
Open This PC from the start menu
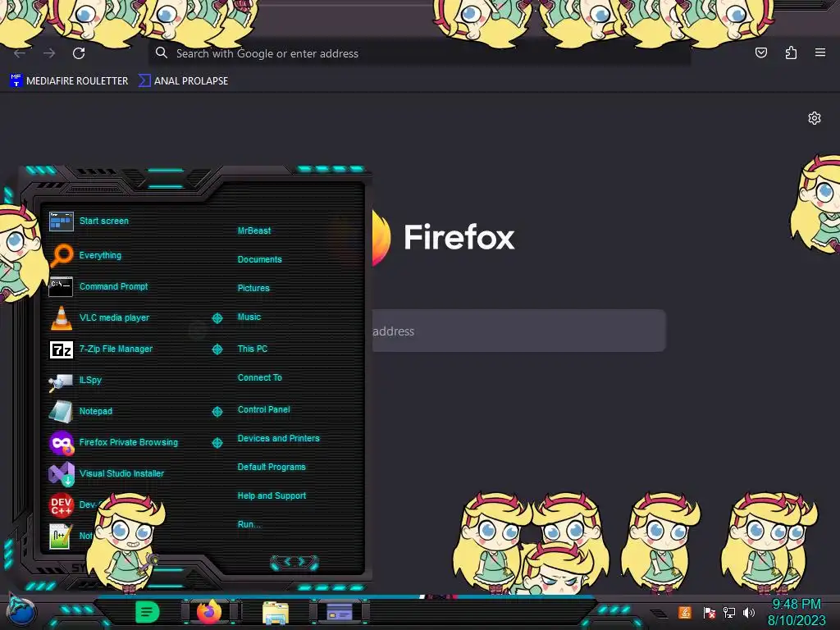click(253, 348)
